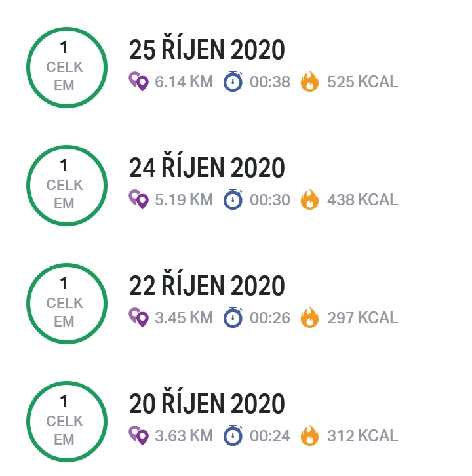Click the distance pin icon beside 3.63 KM
The height and width of the screenshot is (476, 472).
click(x=139, y=435)
